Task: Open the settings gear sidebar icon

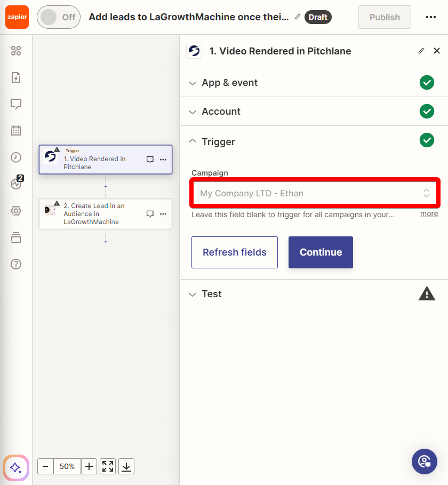Action: [16, 211]
